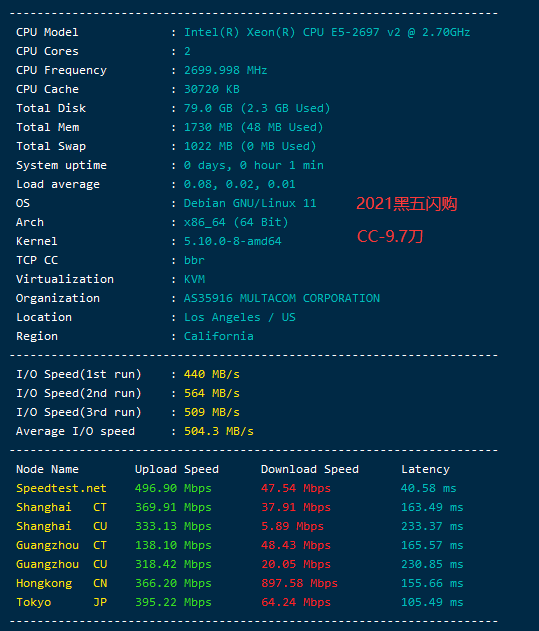Click the Speedtest.net node name
The image size is (539, 631).
click(61, 488)
